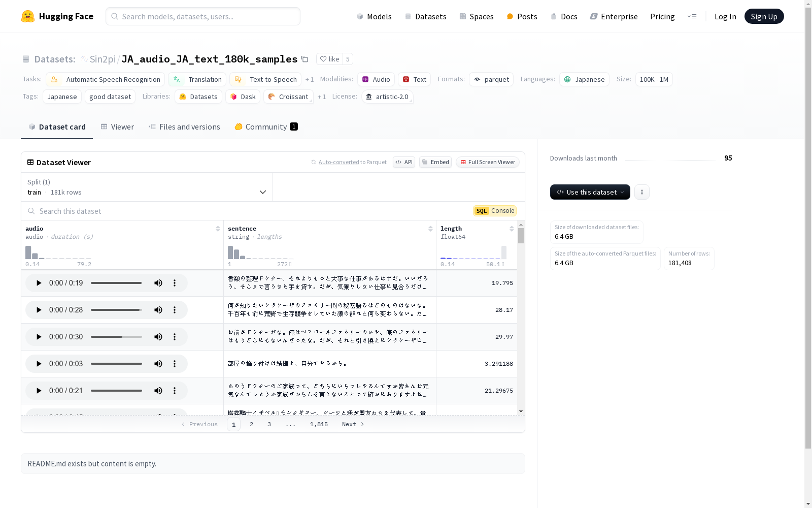Seek in the 0:19 audio progress bar

(x=116, y=283)
